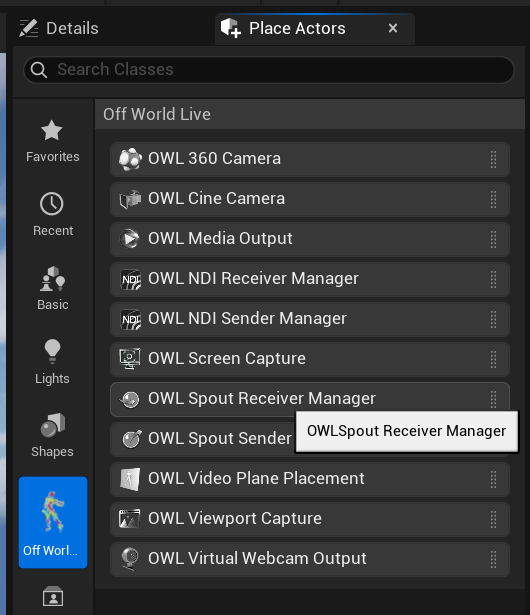The height and width of the screenshot is (615, 530).
Task: Open the Lights category
Action: coord(53,362)
